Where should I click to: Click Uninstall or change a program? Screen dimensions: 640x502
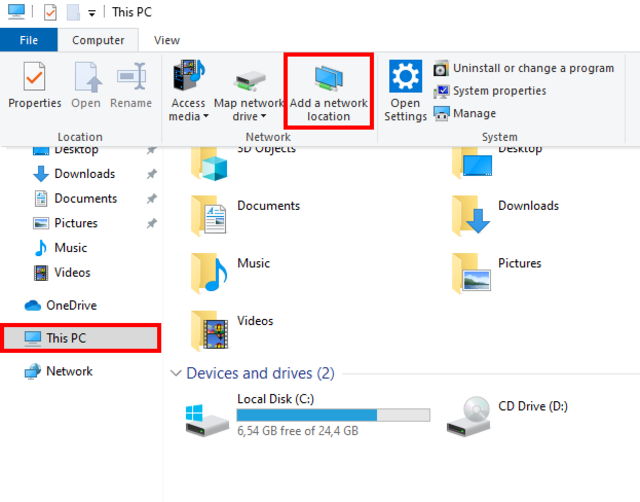click(x=524, y=68)
